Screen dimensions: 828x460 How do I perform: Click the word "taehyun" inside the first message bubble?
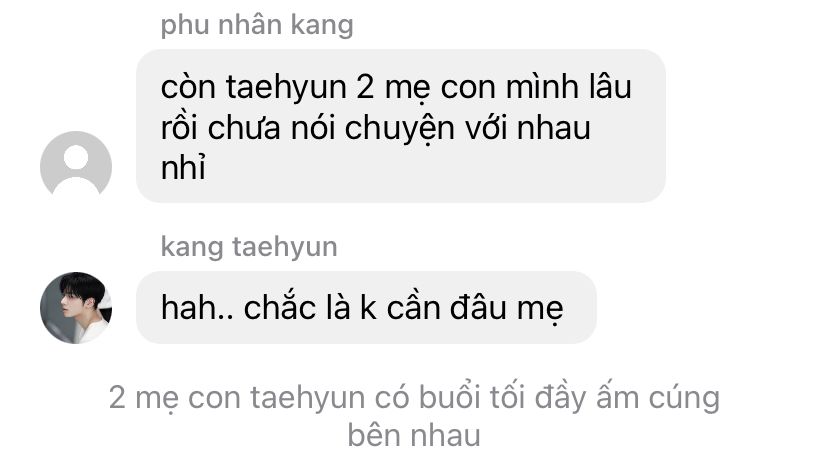point(286,87)
